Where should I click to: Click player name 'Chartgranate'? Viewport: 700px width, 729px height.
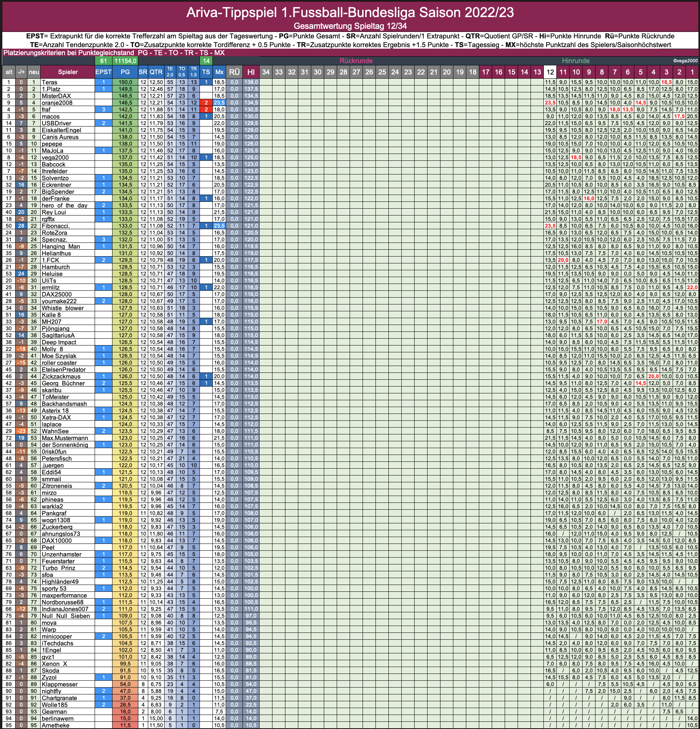[59, 698]
